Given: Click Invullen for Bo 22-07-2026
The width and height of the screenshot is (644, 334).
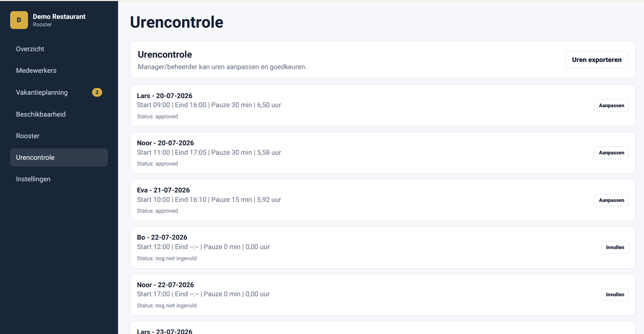Looking at the screenshot, I should pyautogui.click(x=615, y=247).
